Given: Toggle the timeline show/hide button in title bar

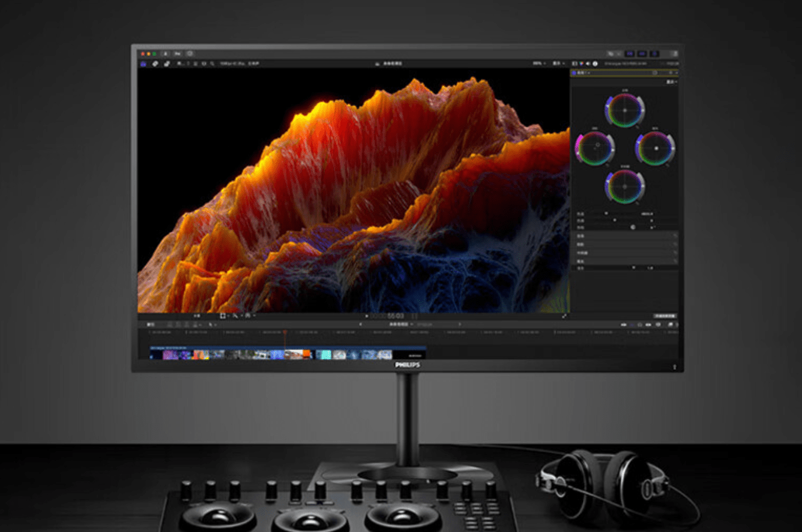Looking at the screenshot, I should 642,53.
